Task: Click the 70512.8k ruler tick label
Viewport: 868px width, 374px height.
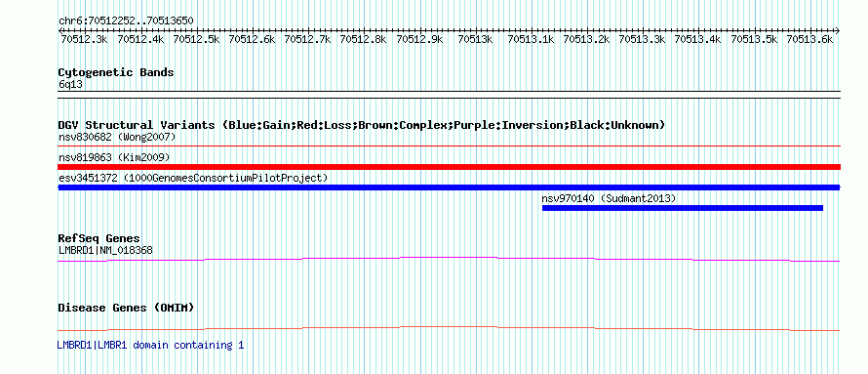Action: [363, 39]
